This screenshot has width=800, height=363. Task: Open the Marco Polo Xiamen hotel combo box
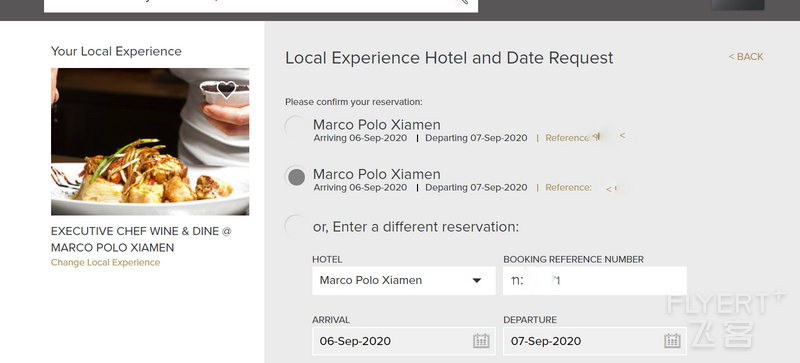point(404,280)
